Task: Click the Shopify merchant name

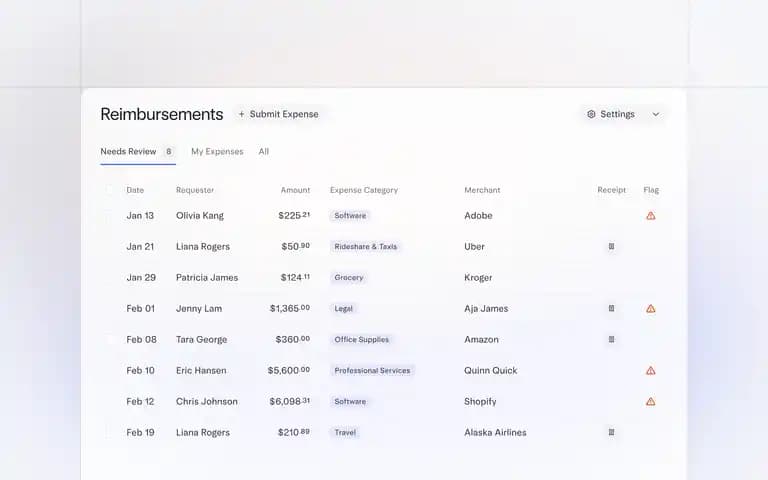Action: [x=480, y=402]
